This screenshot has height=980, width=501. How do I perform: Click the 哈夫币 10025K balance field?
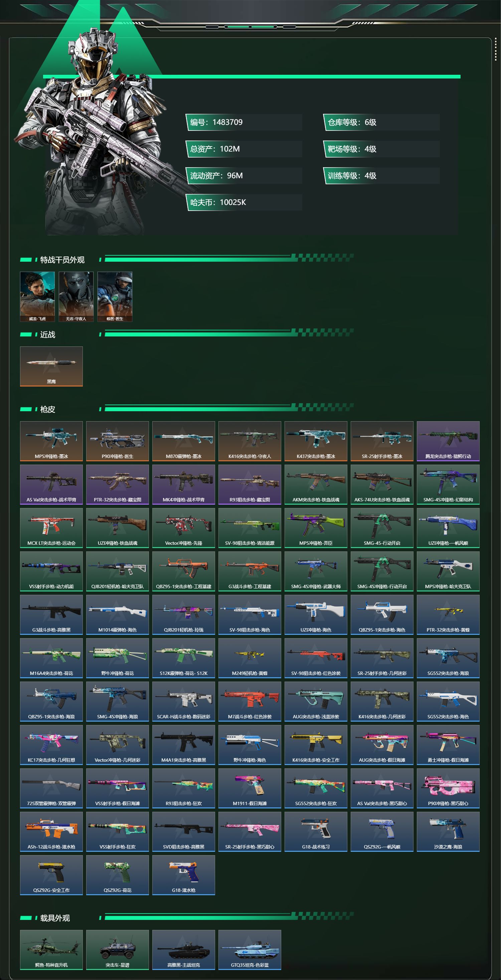(x=244, y=202)
